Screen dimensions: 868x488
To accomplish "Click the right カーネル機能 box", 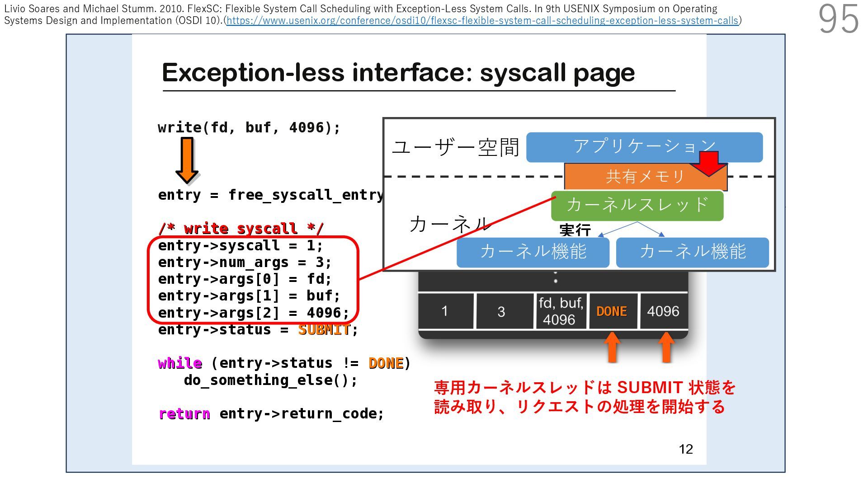I will pyautogui.click(x=692, y=252).
